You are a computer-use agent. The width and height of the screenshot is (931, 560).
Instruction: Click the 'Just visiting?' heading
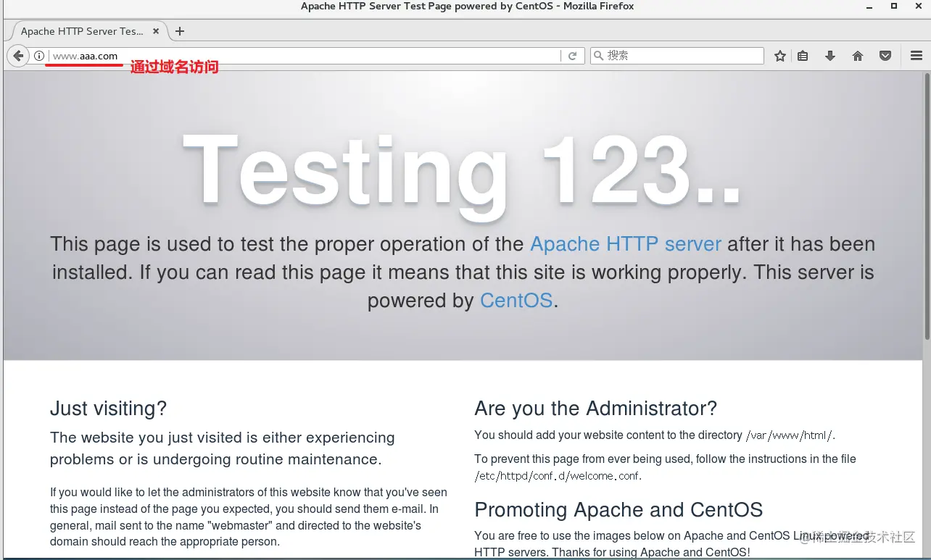point(108,409)
